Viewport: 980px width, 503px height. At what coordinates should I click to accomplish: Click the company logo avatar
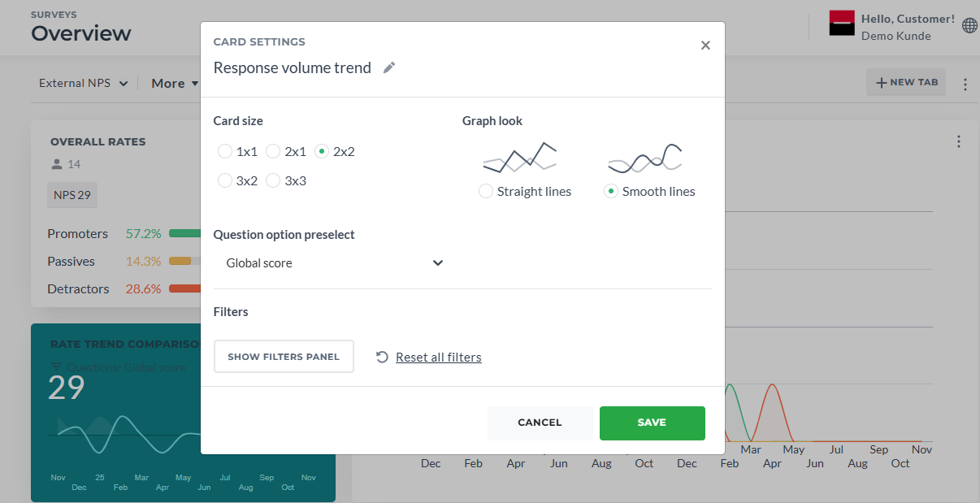coord(842,24)
